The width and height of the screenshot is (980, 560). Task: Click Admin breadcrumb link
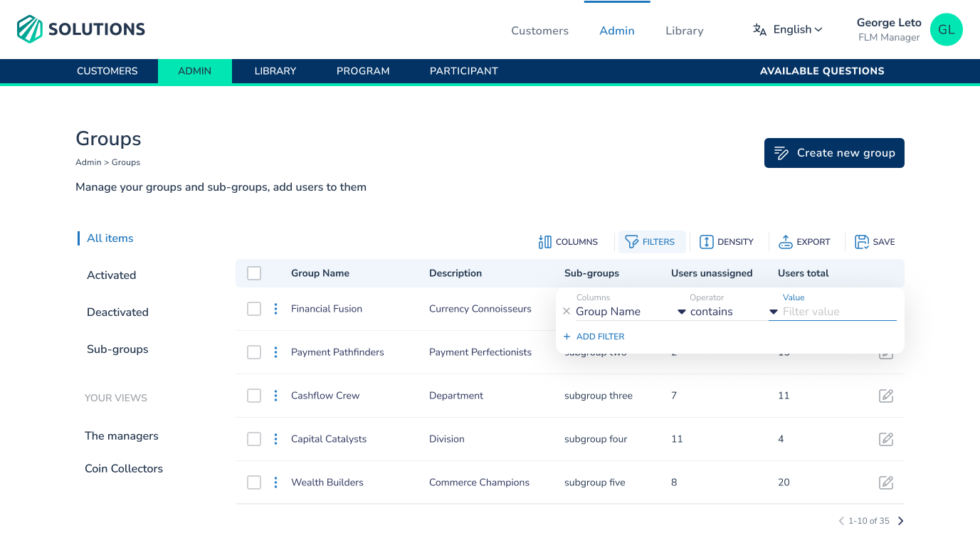(x=88, y=162)
